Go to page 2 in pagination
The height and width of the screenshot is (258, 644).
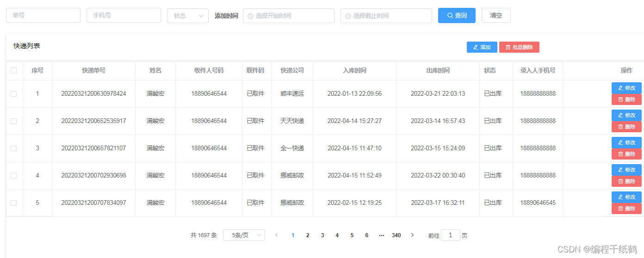click(x=308, y=235)
